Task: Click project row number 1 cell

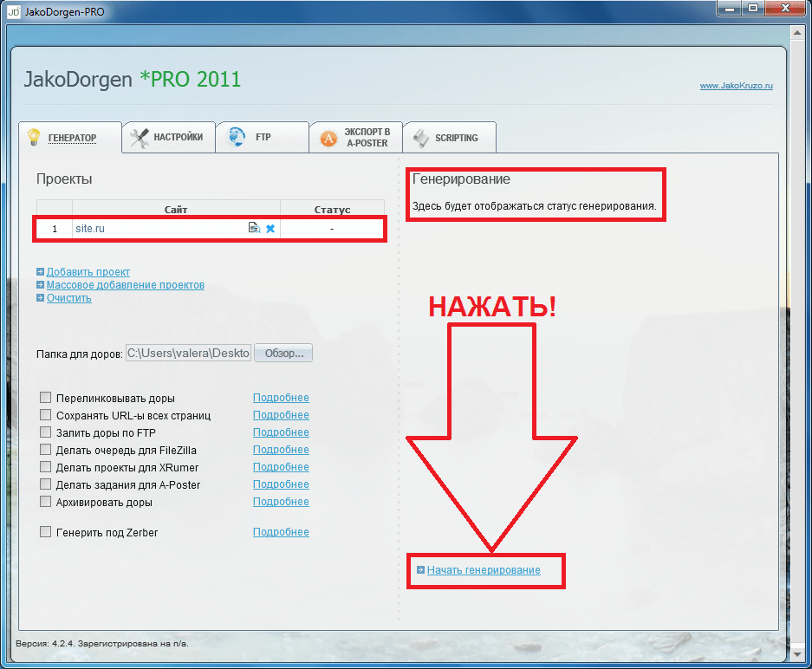Action: (55, 229)
